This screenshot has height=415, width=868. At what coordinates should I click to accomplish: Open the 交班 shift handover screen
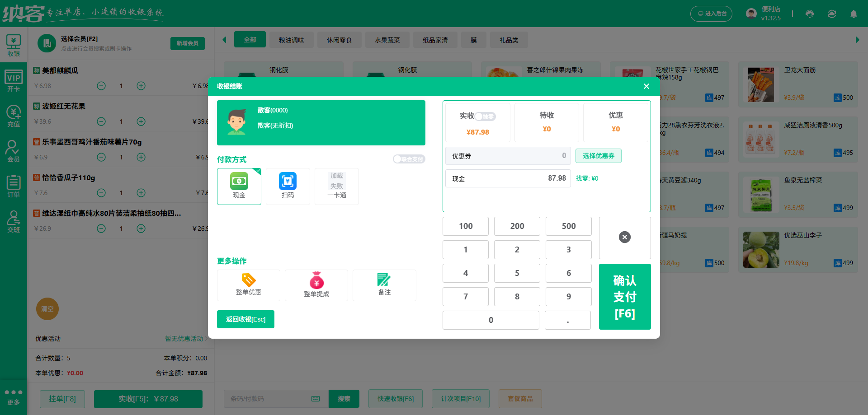tap(14, 221)
